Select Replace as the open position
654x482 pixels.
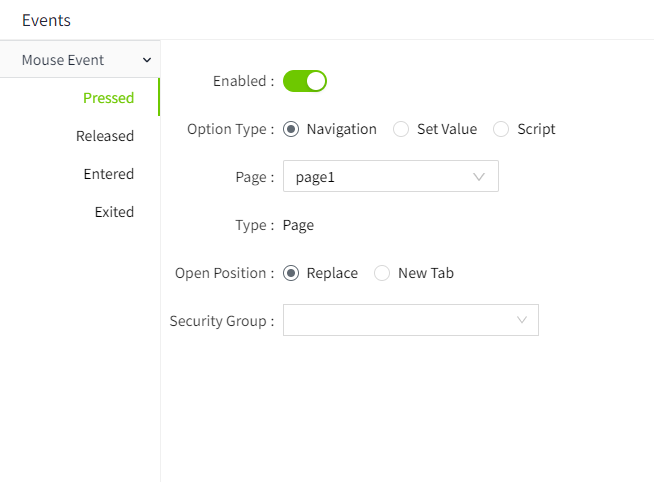pos(291,273)
